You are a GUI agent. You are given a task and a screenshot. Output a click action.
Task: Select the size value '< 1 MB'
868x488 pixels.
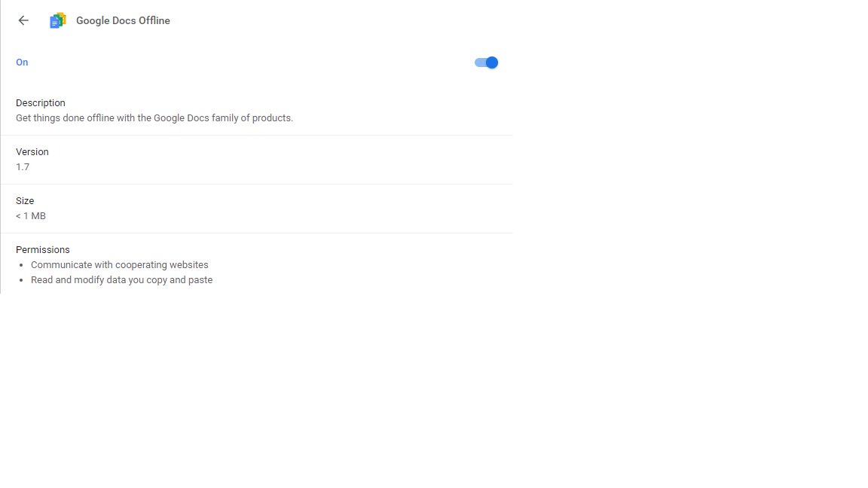coord(31,216)
